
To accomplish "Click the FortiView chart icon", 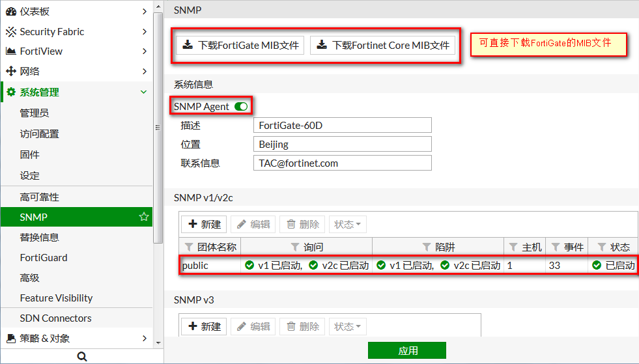I will pos(11,51).
